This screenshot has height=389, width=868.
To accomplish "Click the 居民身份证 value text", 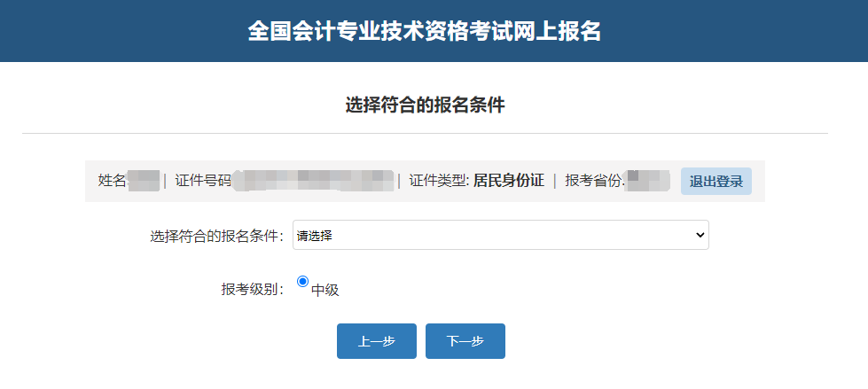I will point(508,181).
